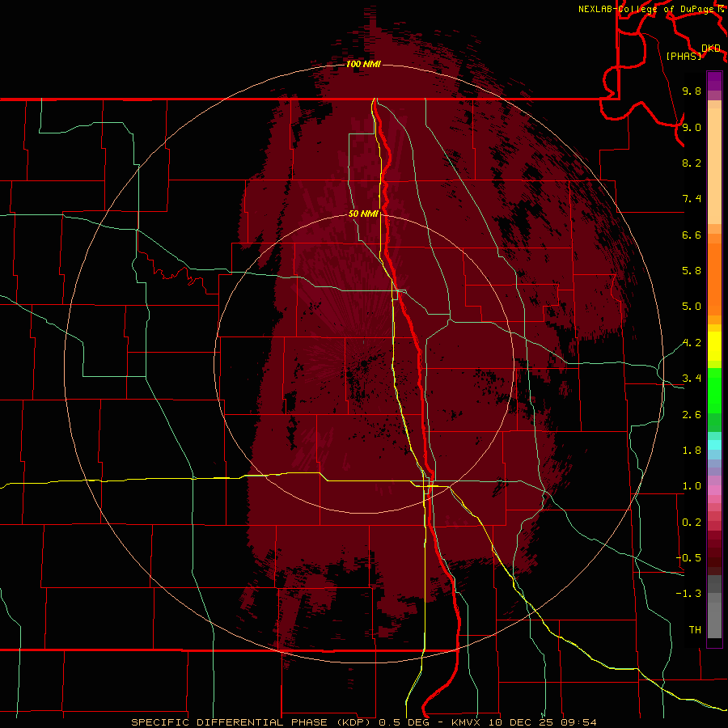The width and height of the screenshot is (728, 728).
Task: Click the 09:54 timestamp in the caption
Action: [578, 722]
